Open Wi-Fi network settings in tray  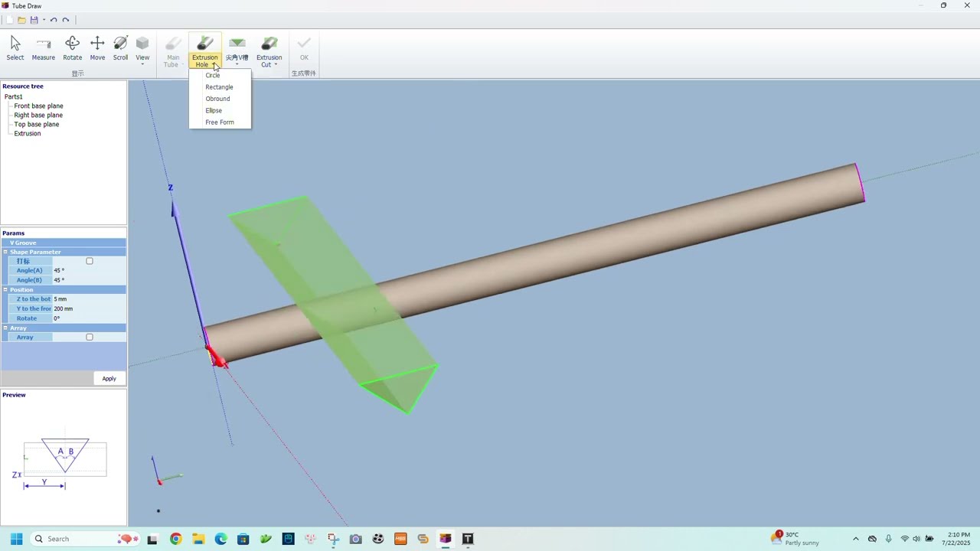tap(904, 539)
